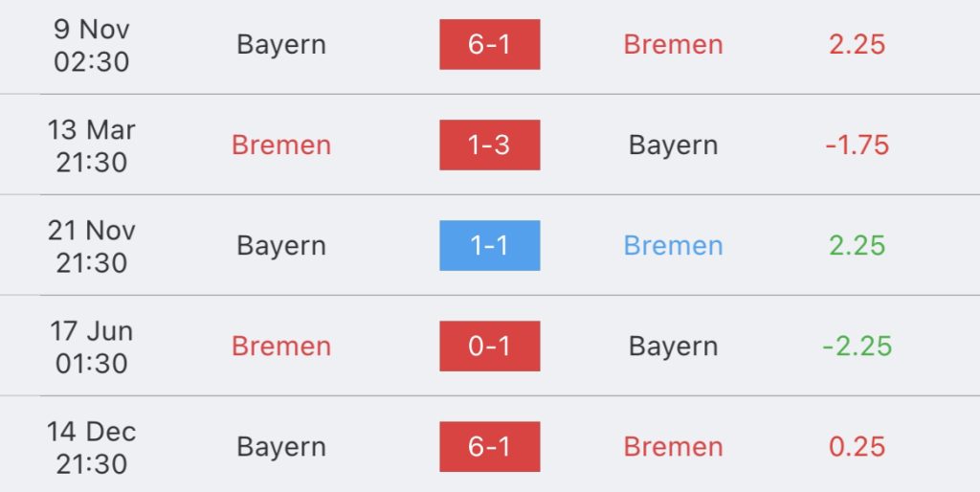Click the -1.75 handicap value
This screenshot has width=980, height=492.
click(857, 145)
